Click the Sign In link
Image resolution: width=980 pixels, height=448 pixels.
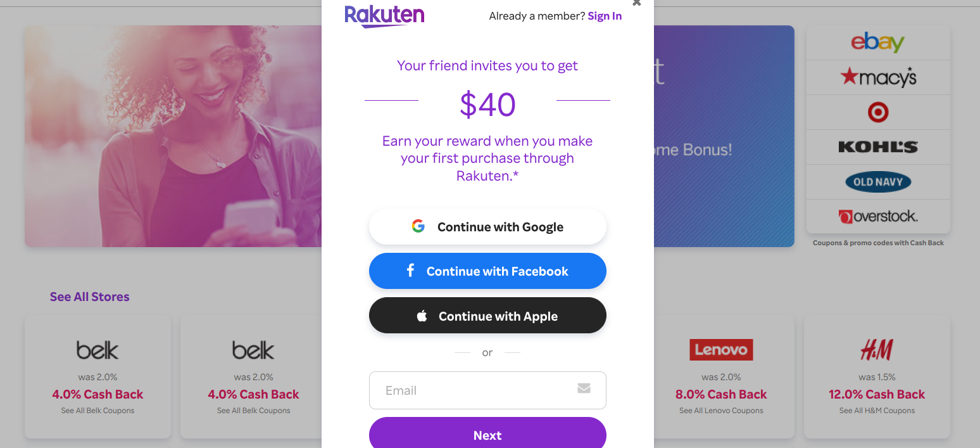point(605,16)
